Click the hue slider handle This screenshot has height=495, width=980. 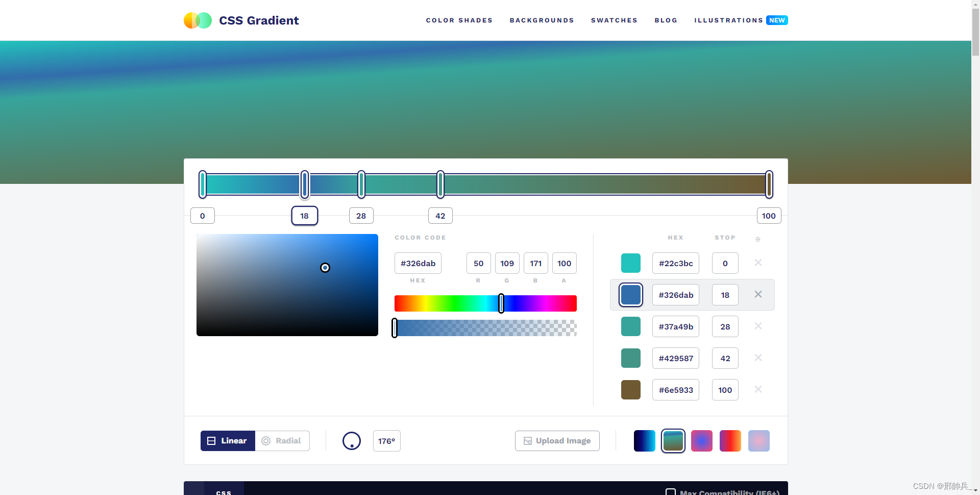coord(501,303)
